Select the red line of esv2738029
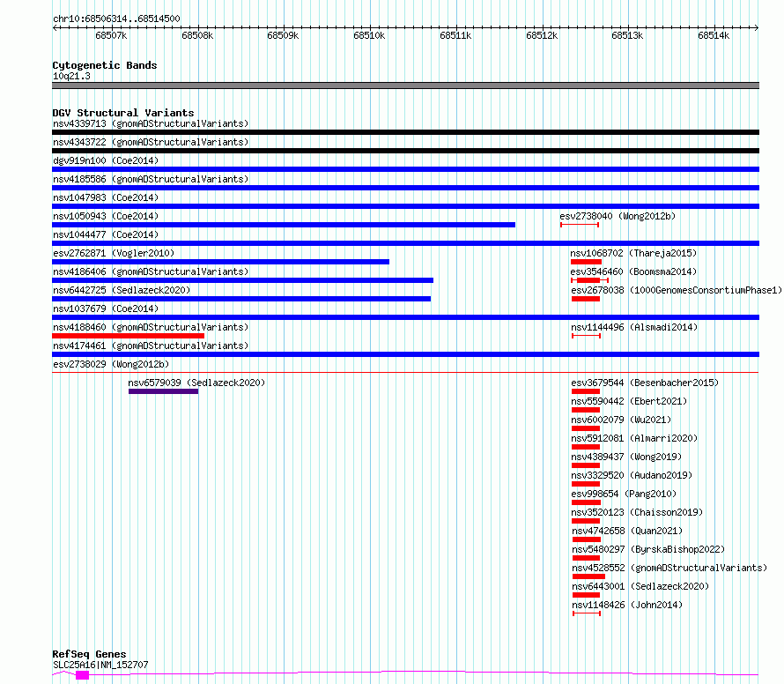Screen dimensions: 784x684 [x=405, y=372]
